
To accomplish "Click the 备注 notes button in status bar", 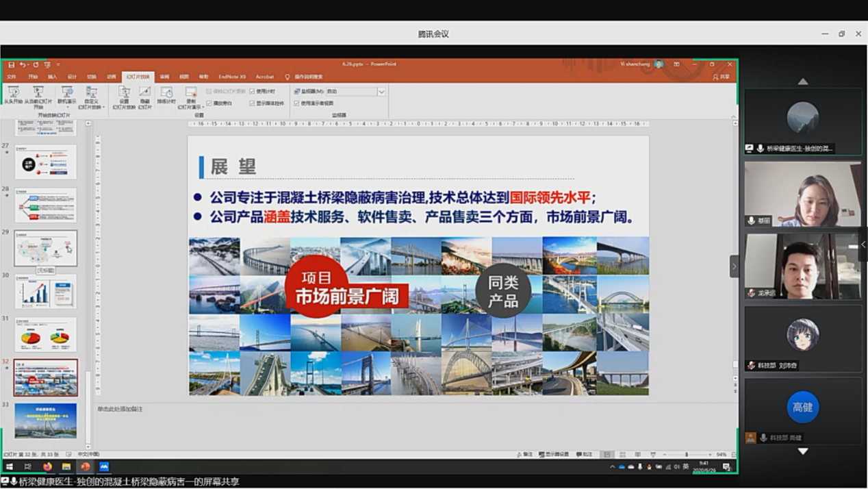I will [x=524, y=455].
